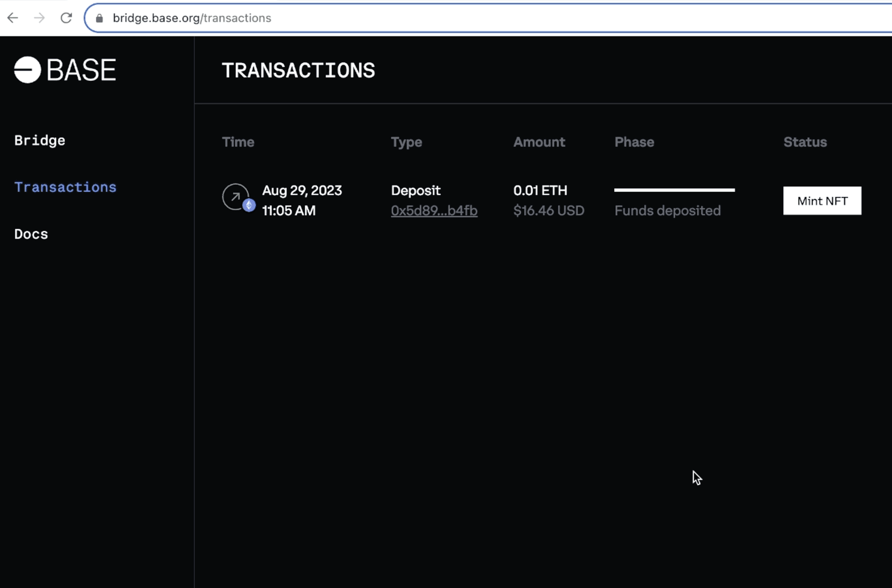The image size is (892, 588).
Task: Click the Deposit type label
Action: point(416,191)
